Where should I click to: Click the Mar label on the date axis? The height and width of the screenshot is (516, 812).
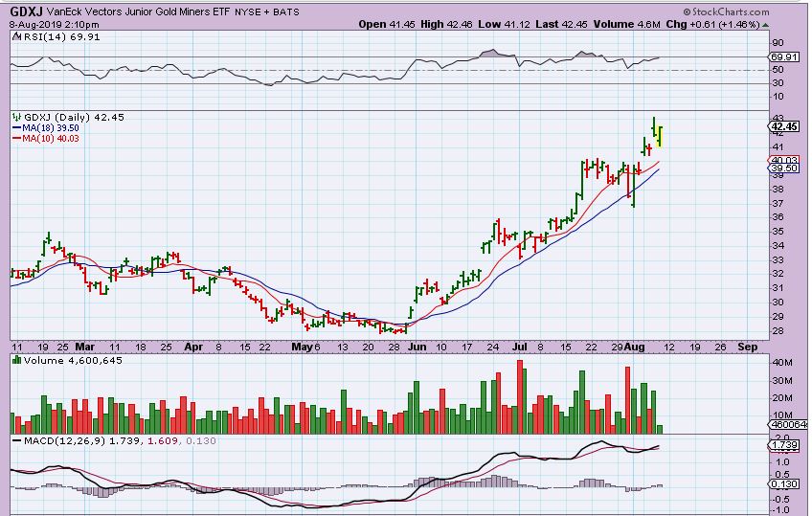click(x=85, y=347)
